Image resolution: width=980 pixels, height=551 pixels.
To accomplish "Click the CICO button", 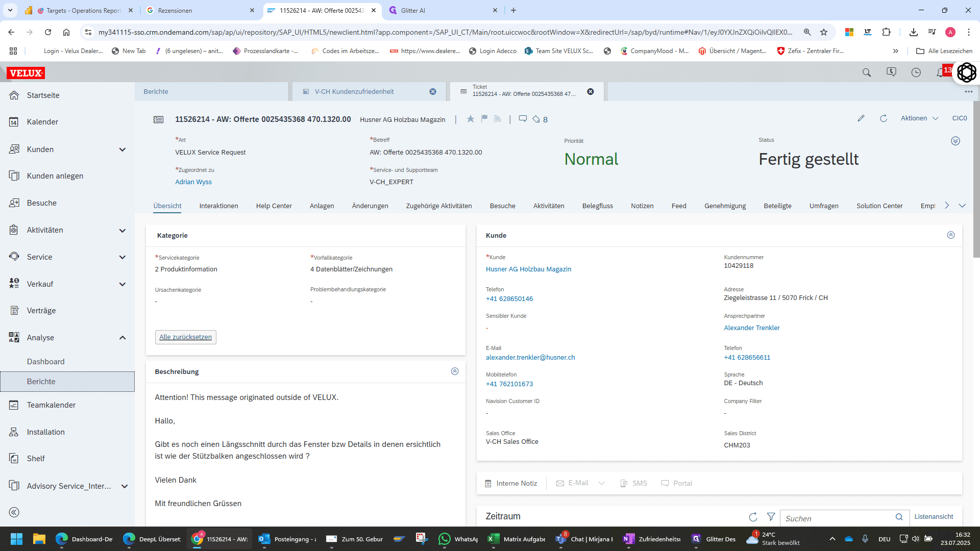I will (960, 118).
